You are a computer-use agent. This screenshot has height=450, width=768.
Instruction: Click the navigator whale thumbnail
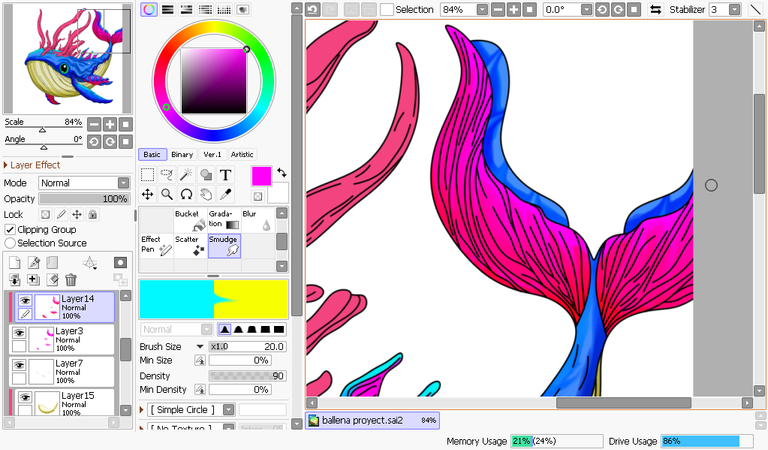tap(68, 58)
